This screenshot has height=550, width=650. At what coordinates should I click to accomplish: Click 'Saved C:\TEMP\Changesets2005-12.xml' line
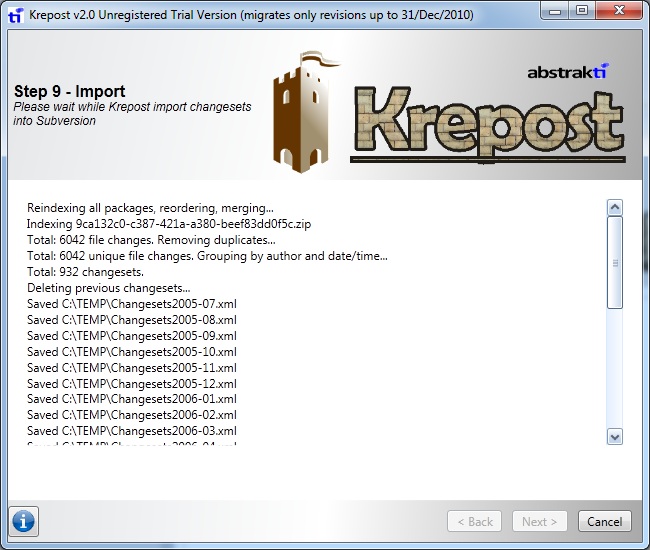coord(132,384)
